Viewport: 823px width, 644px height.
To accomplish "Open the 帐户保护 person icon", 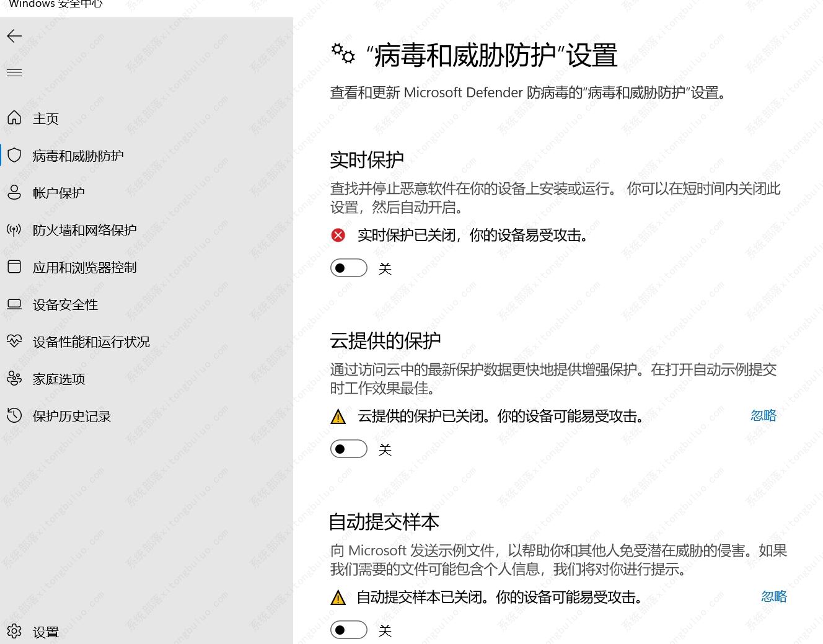I will (14, 192).
